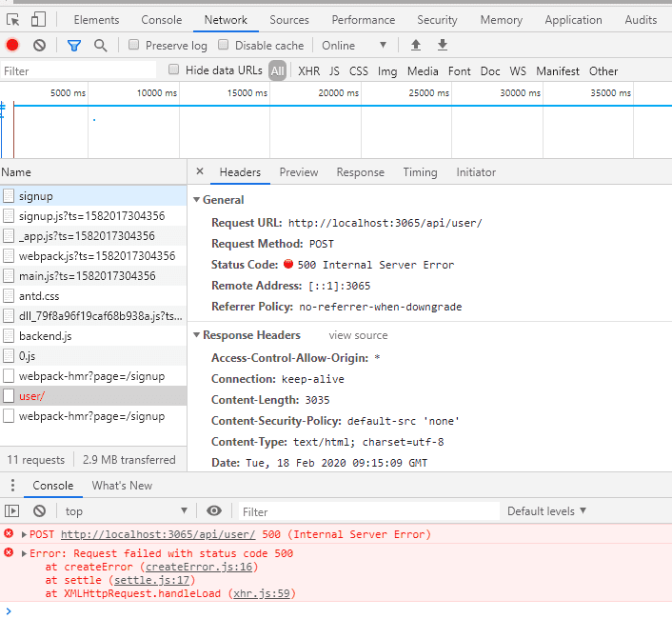Enable the Preserve log checkbox
Screen dimensions: 672x619
(134, 45)
